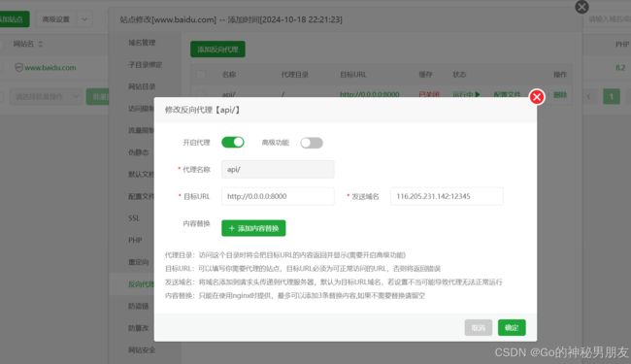This screenshot has height=364, width=631.
Task: Open the PHP sidebar tab
Action: (x=135, y=240)
